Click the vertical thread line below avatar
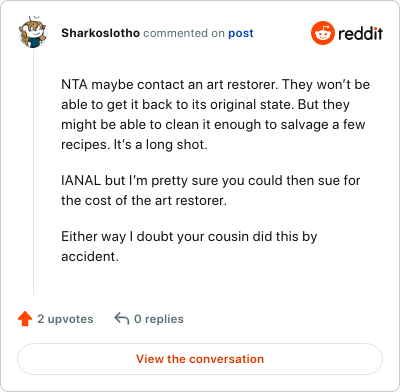This screenshot has width=400, height=392. pyautogui.click(x=33, y=172)
